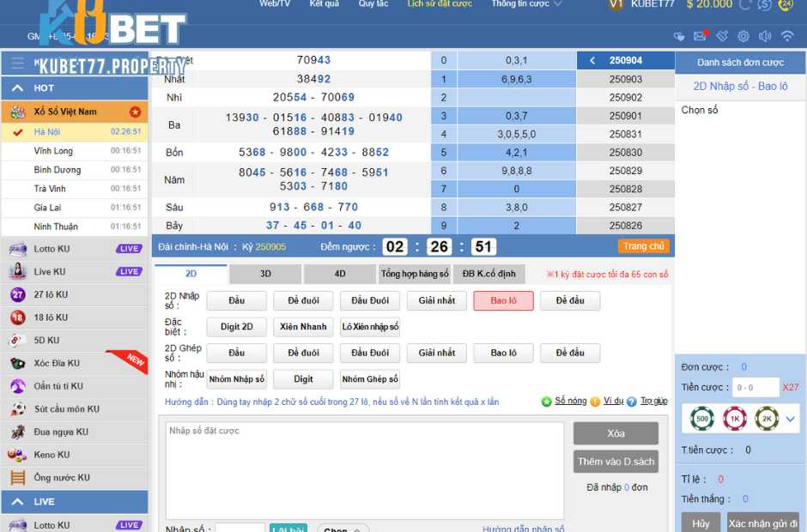Switch to the 3D tab
This screenshot has width=807, height=532.
point(265,274)
